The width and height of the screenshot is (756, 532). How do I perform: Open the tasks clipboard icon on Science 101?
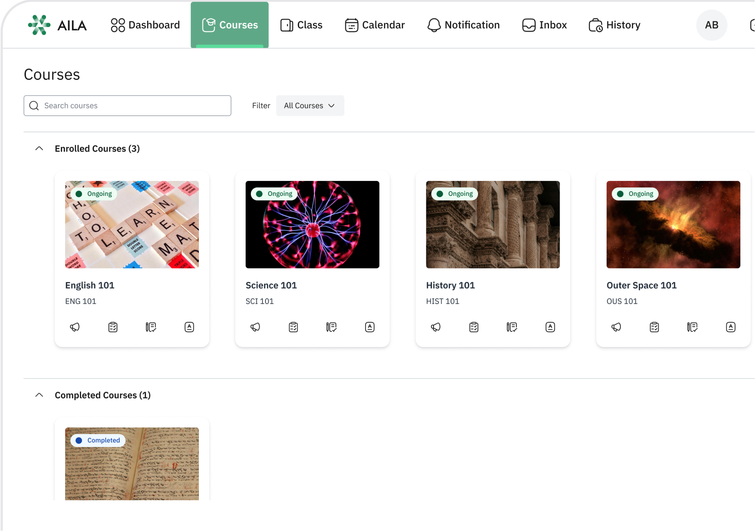(293, 327)
